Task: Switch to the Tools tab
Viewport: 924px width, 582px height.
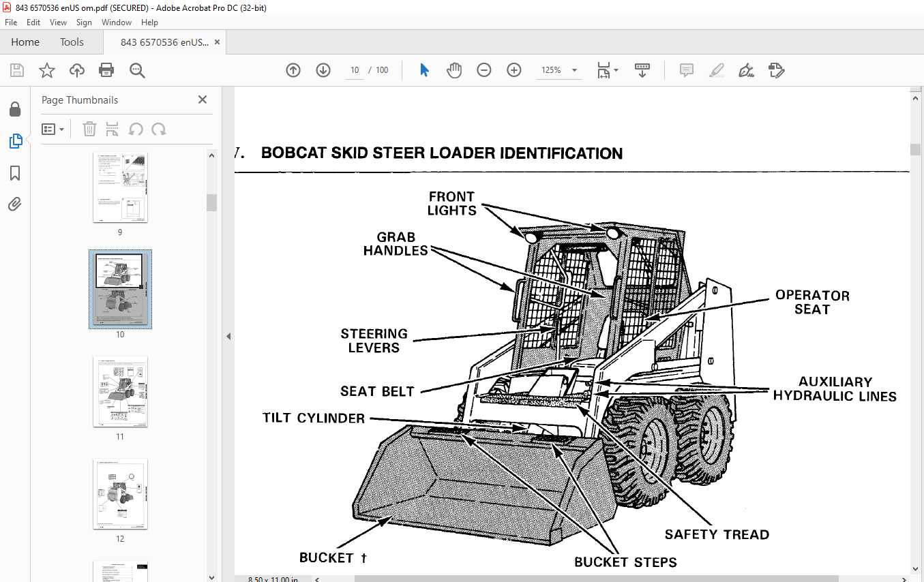Action: pyautogui.click(x=72, y=42)
